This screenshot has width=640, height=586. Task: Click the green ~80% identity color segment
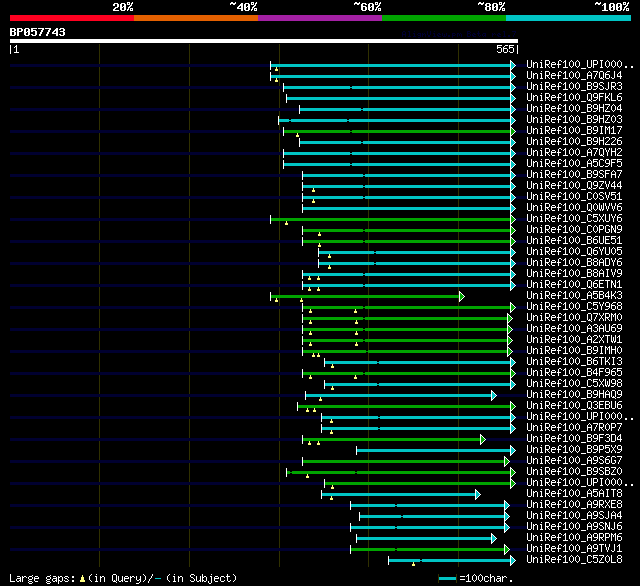coord(444,18)
